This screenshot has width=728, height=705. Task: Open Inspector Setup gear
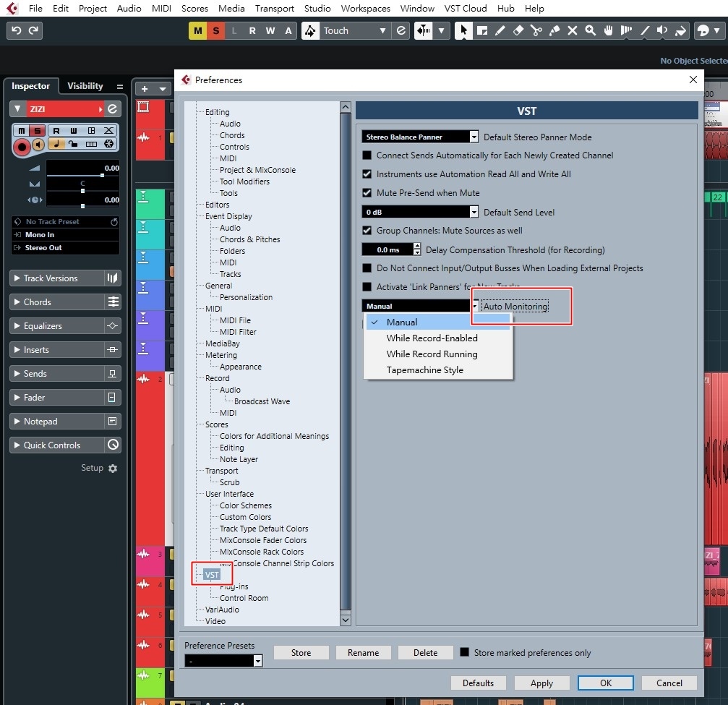(113, 468)
